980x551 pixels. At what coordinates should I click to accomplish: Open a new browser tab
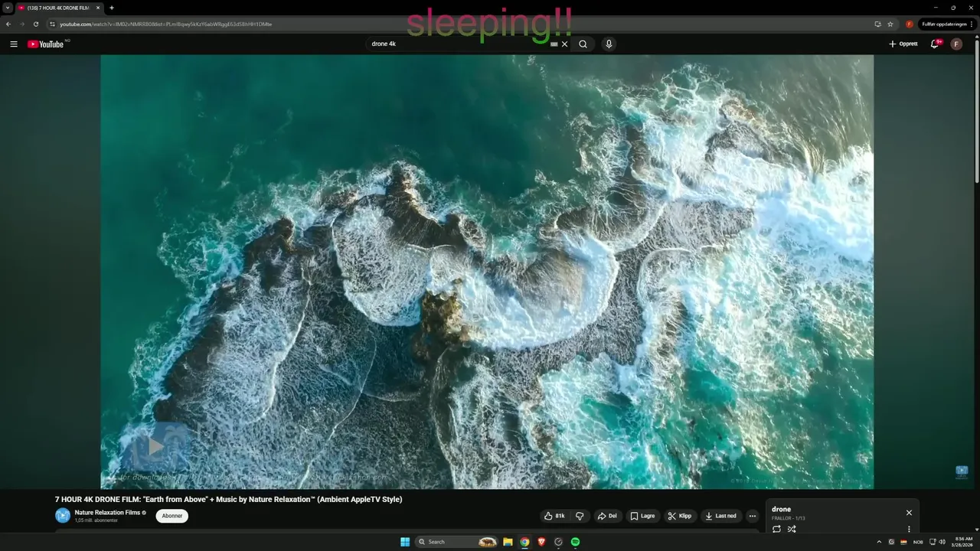click(112, 8)
